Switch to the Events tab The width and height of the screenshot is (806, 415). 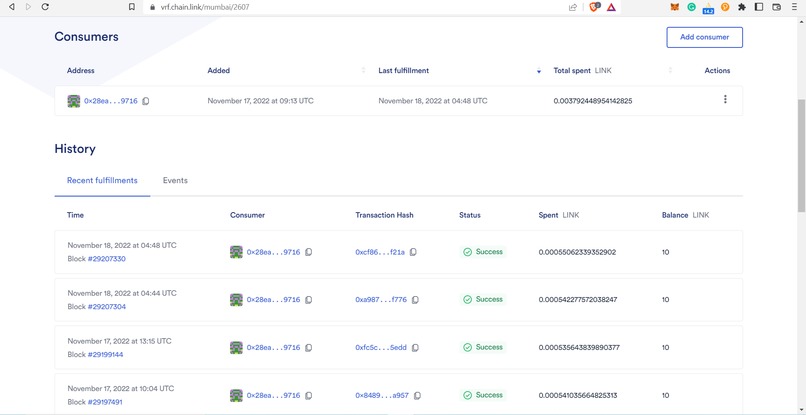click(x=175, y=181)
